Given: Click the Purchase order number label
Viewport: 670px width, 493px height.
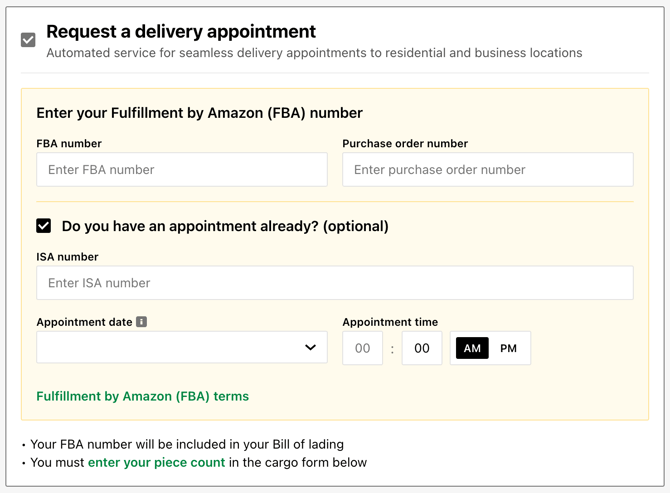Looking at the screenshot, I should [405, 144].
